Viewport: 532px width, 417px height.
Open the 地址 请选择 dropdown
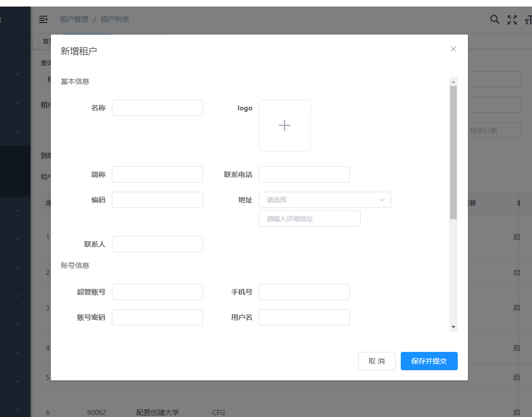coord(324,200)
